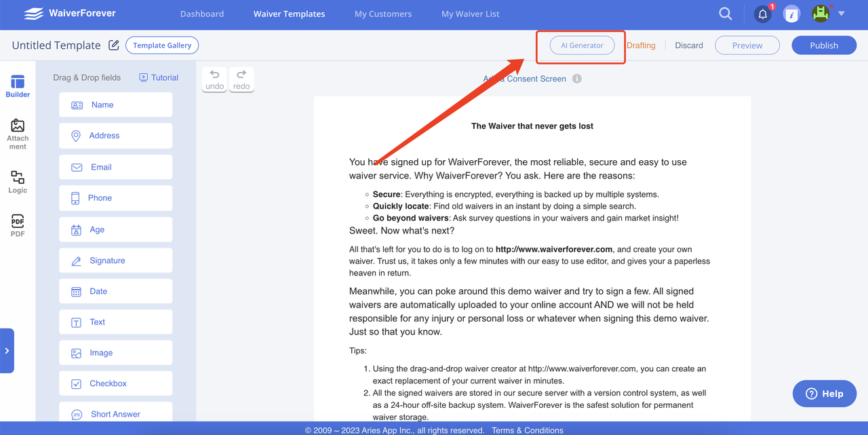868x435 pixels.
Task: Add the Email field
Action: (x=115, y=167)
